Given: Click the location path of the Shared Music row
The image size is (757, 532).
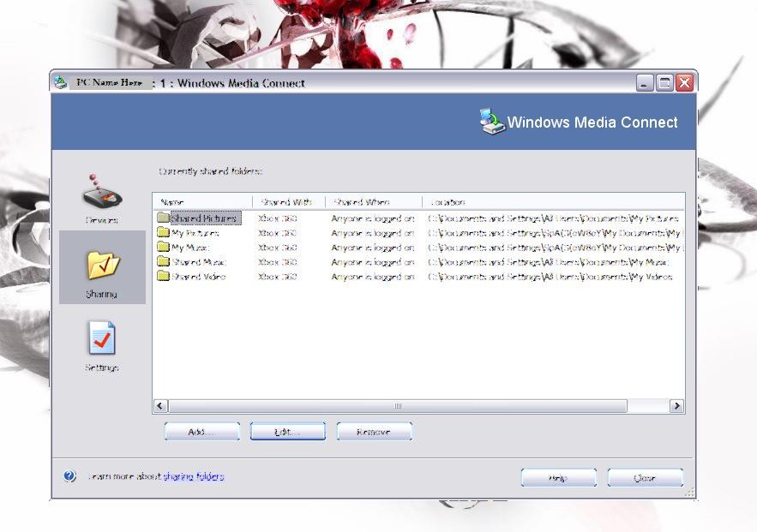Looking at the screenshot, I should pyautogui.click(x=549, y=262).
